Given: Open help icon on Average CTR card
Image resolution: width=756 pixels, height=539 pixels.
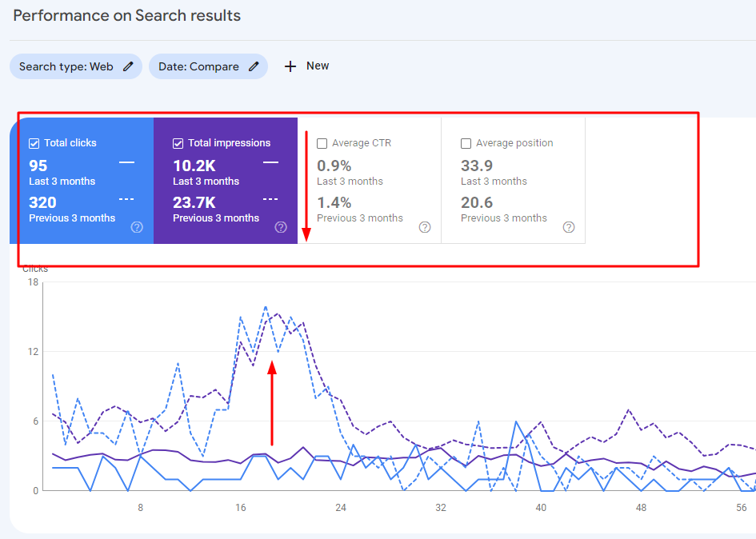Looking at the screenshot, I should [x=425, y=227].
